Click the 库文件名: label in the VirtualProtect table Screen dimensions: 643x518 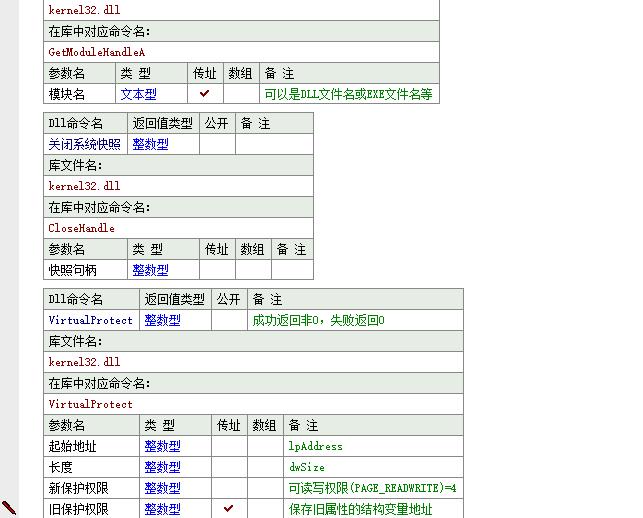coord(75,341)
